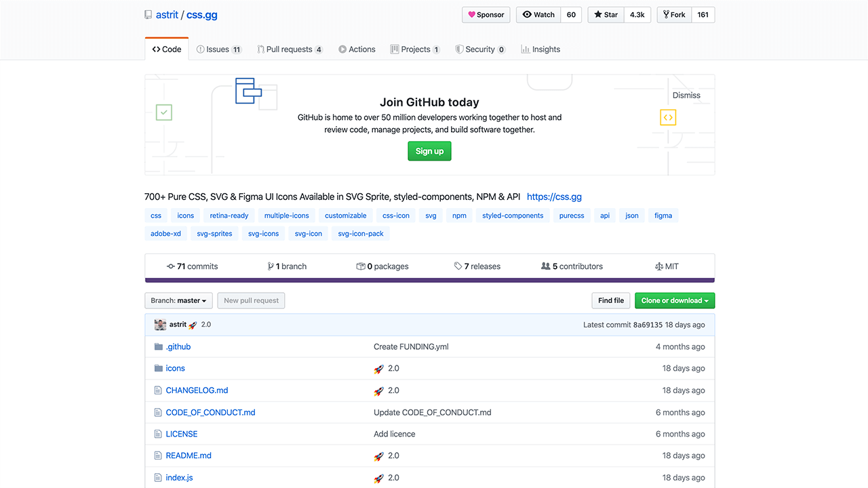
Task: Click the people icon beside 5 contributors
Action: pyautogui.click(x=545, y=266)
